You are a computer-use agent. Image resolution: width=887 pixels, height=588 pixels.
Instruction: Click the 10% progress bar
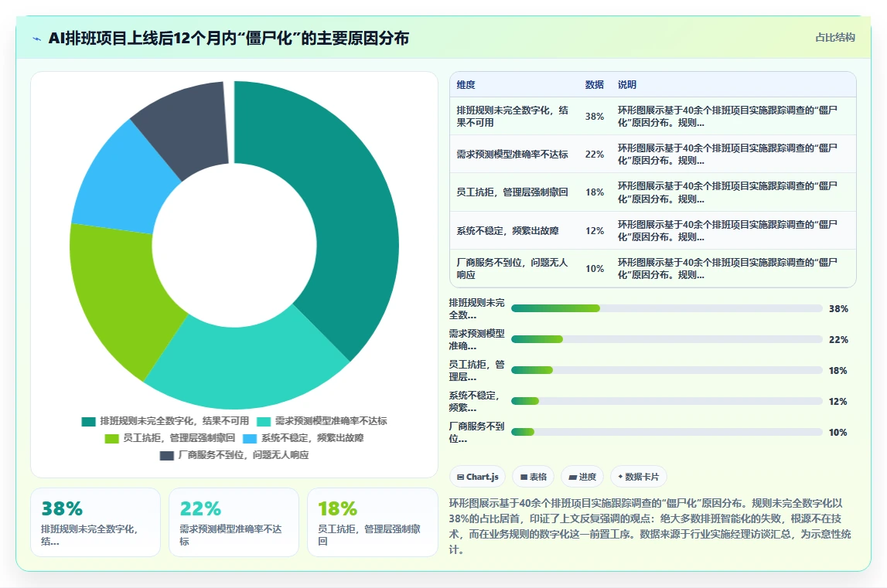pos(667,432)
